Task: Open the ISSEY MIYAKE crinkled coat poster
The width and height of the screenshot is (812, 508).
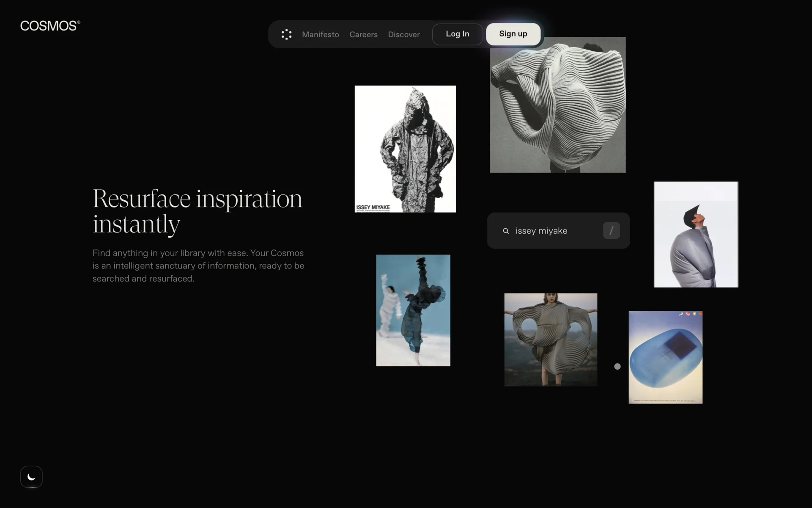Action: click(405, 149)
